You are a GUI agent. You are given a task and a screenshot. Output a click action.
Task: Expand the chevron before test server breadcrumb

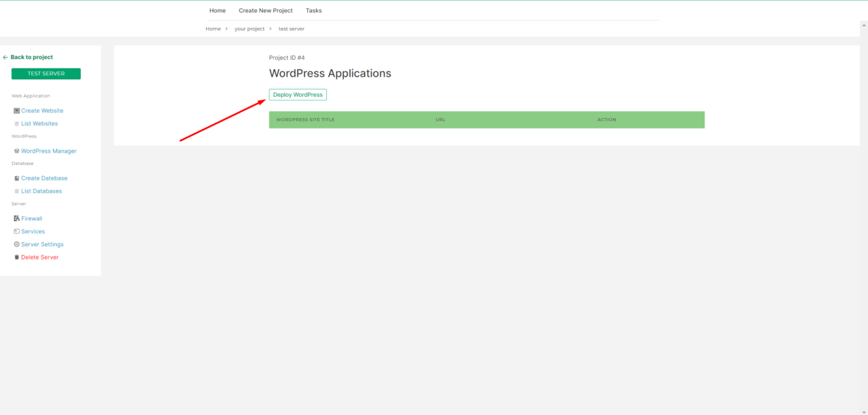click(x=269, y=28)
